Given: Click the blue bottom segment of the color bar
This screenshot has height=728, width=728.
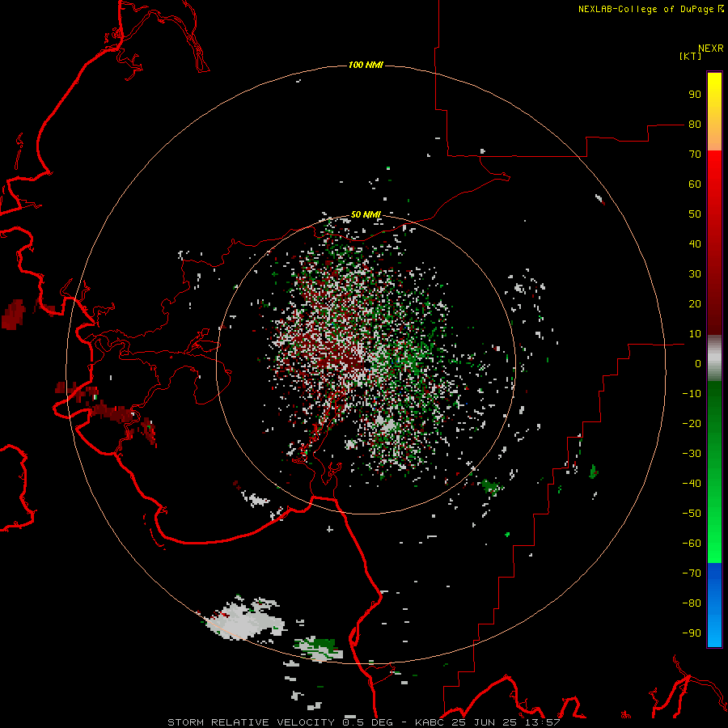Looking at the screenshot, I should click(x=714, y=605).
